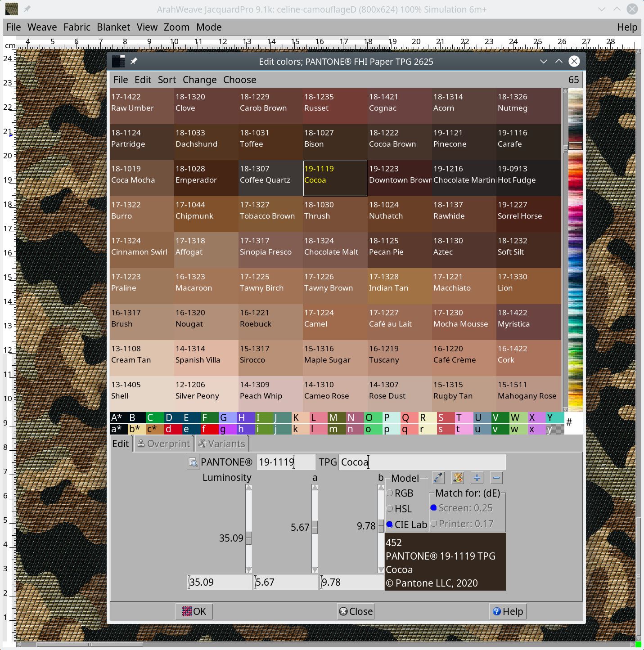Click the a-channel slider handle

click(x=315, y=527)
